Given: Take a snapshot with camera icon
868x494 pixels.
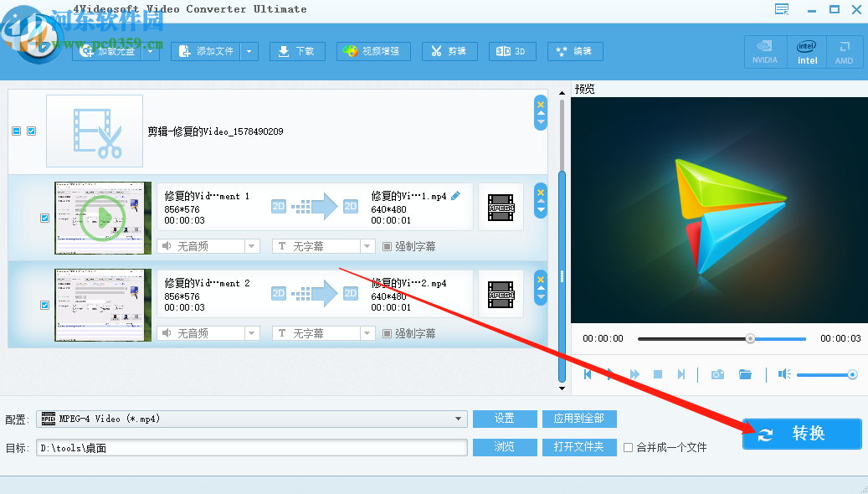Looking at the screenshot, I should click(717, 374).
